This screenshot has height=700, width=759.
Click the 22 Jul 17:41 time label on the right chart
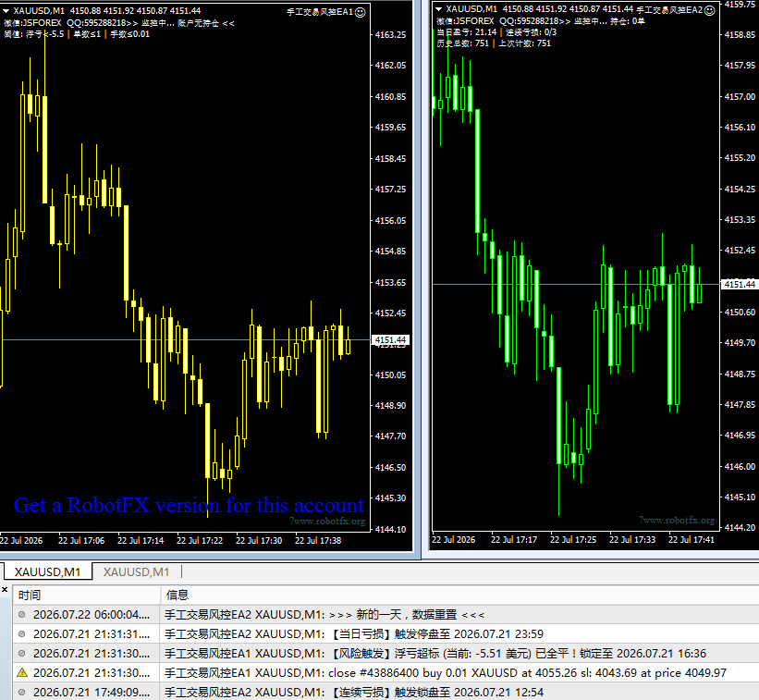coord(692,539)
